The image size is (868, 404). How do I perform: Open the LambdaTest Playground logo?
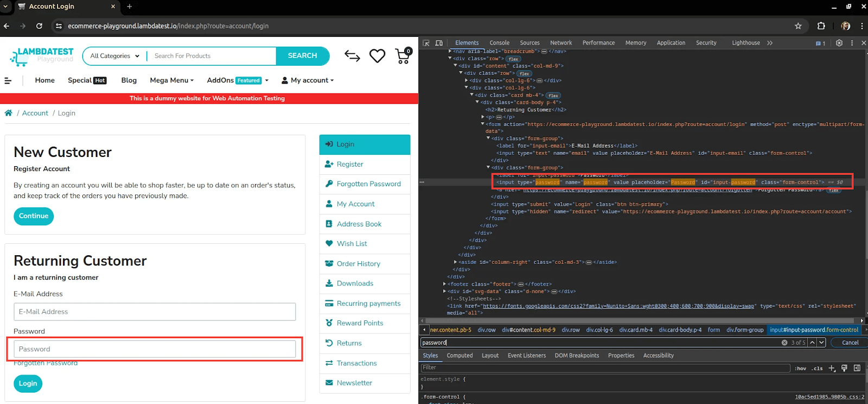(x=42, y=56)
